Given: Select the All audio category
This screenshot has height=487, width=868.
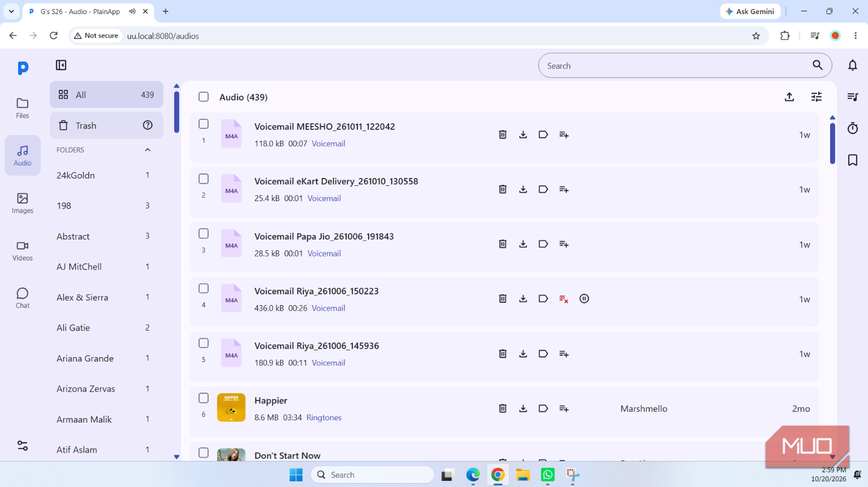Looking at the screenshot, I should click(x=106, y=94).
